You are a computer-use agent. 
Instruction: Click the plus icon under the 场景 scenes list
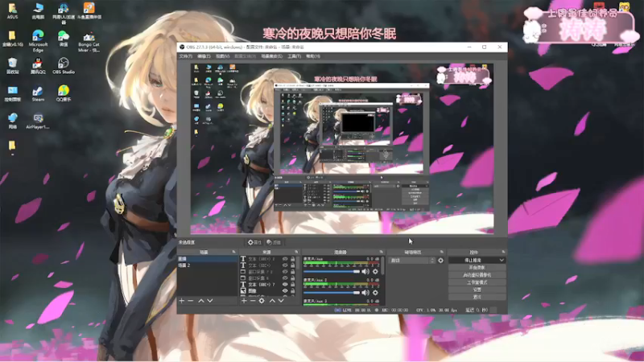click(182, 301)
